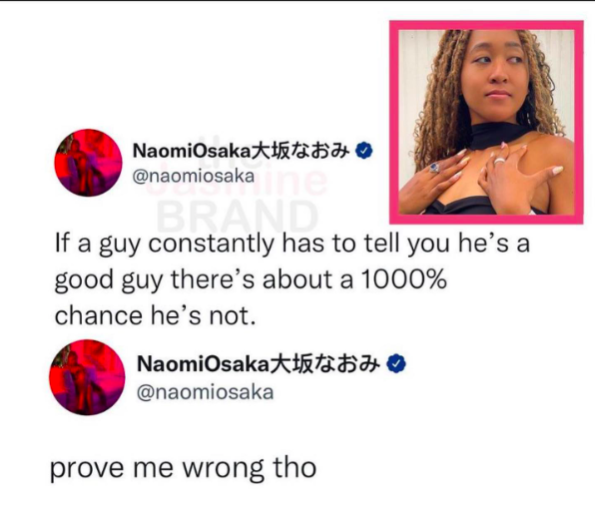Click the Japanese characters in the good-guy tweet's name
The width and height of the screenshot is (595, 514).
click(x=301, y=151)
